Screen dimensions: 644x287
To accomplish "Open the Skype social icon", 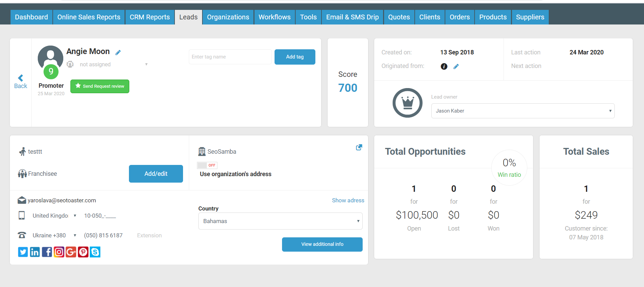I will click(95, 252).
